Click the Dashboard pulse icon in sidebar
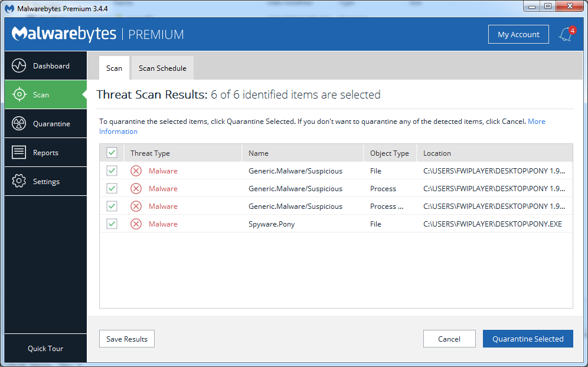This screenshot has width=588, height=367. point(19,65)
